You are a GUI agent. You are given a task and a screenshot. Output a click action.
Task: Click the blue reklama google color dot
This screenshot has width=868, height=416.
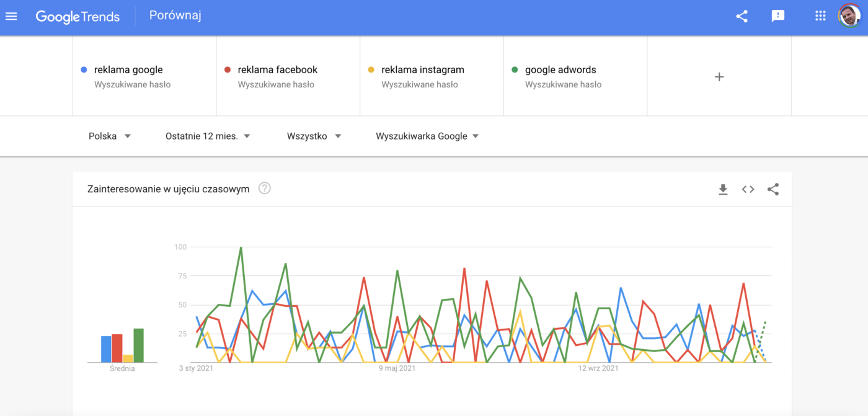coord(84,69)
